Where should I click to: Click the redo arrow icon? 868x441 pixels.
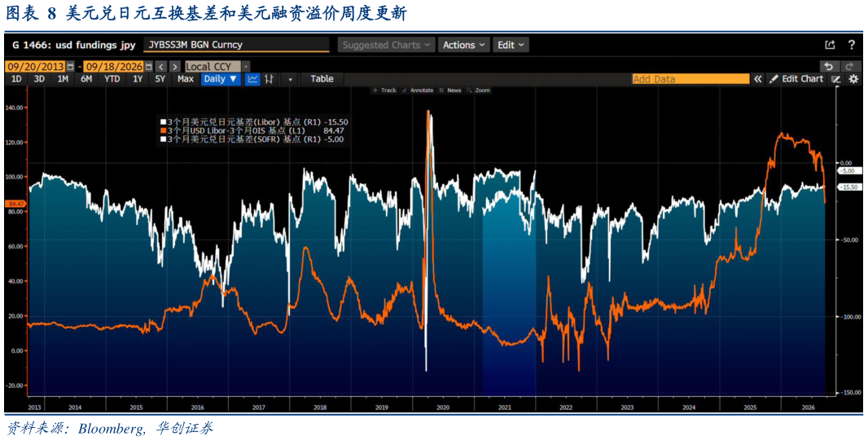point(850,66)
